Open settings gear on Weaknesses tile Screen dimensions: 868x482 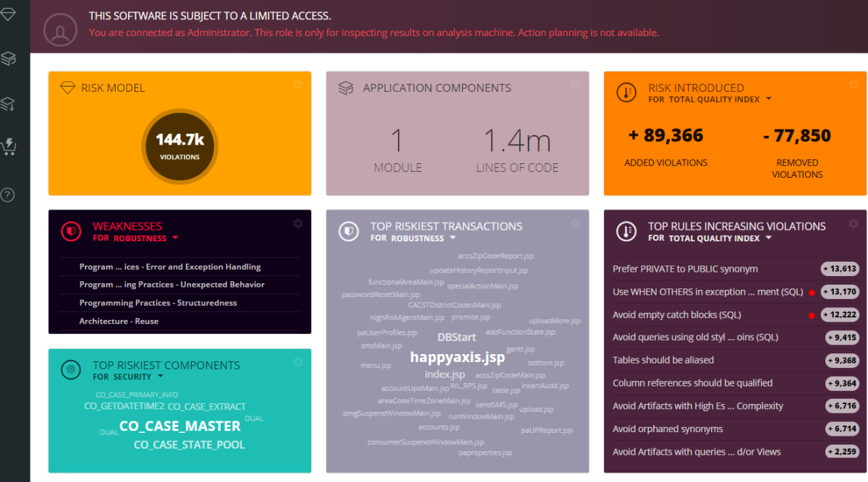(x=297, y=224)
